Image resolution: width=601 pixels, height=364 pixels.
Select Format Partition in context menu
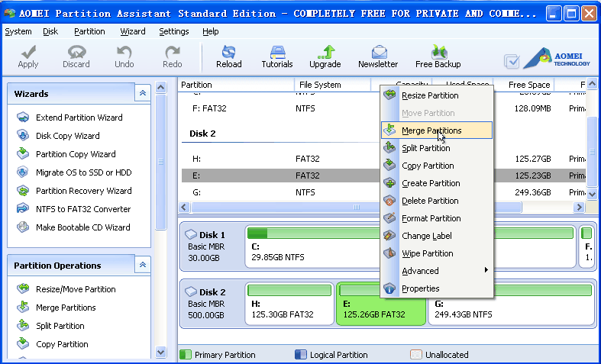pos(437,218)
